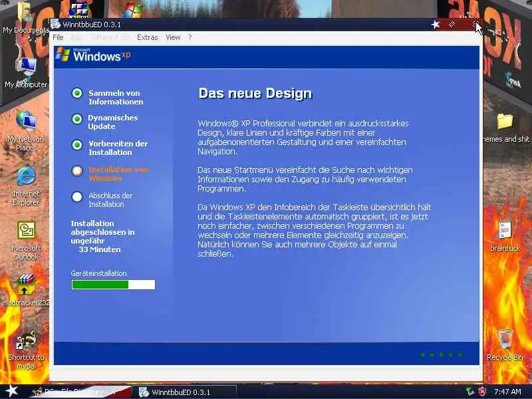Open the File menu

pos(58,37)
